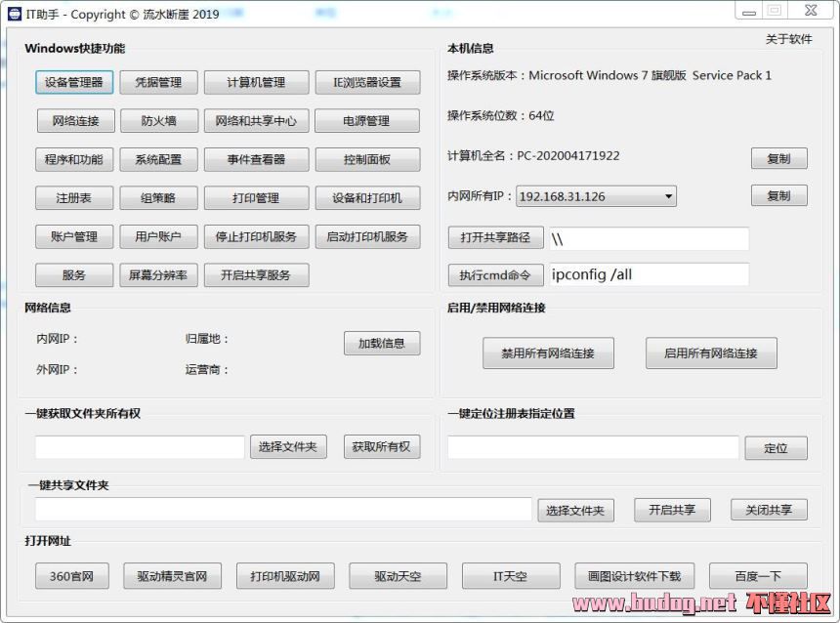Launch 计算机管理
Image resolution: width=840 pixels, height=623 pixels.
[x=256, y=82]
